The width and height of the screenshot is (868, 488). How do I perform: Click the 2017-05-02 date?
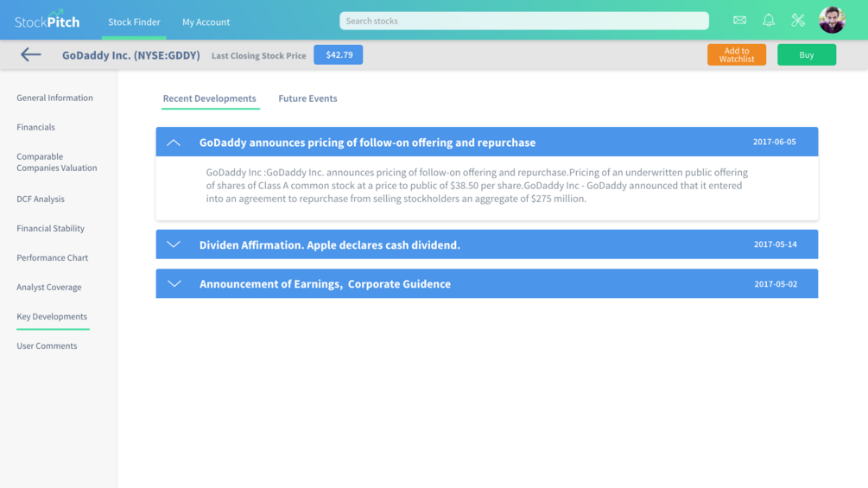coord(776,284)
